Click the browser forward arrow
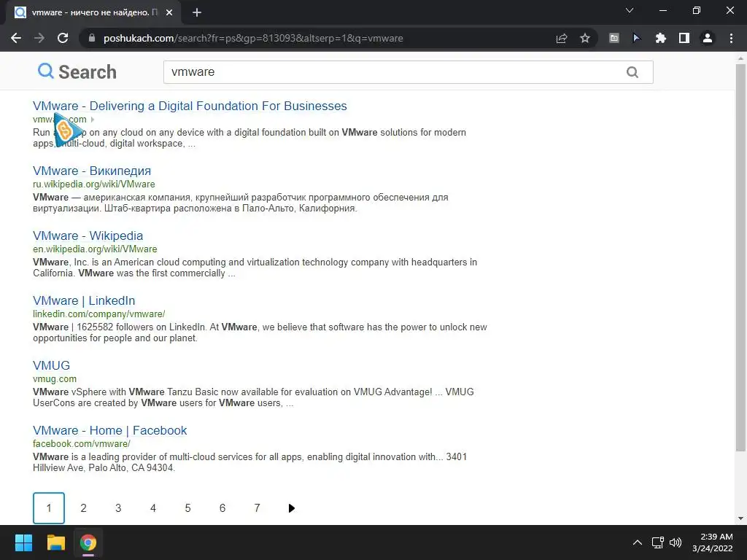747x560 pixels. (39, 38)
